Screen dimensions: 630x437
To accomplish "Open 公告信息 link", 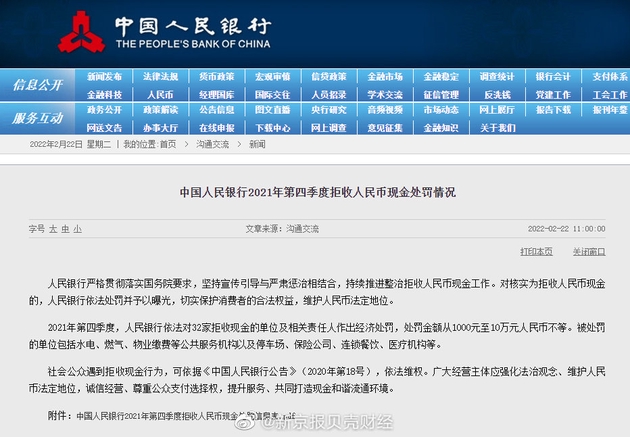I will pos(217,110).
